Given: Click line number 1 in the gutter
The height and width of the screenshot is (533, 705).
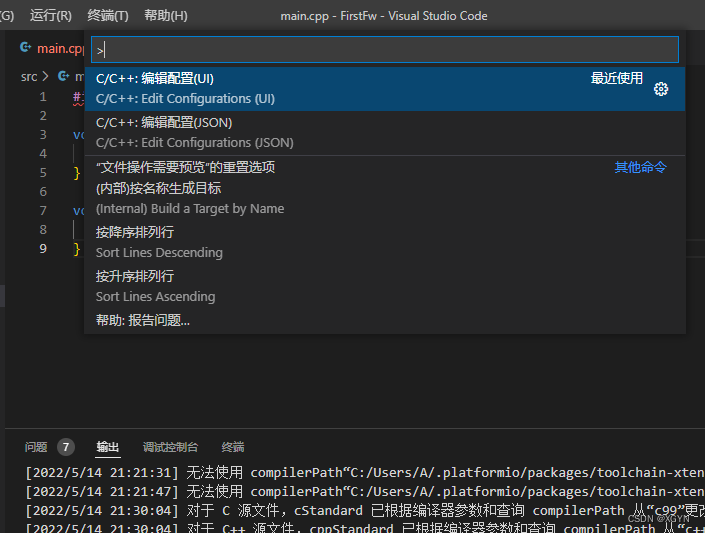Looking at the screenshot, I should [43, 97].
